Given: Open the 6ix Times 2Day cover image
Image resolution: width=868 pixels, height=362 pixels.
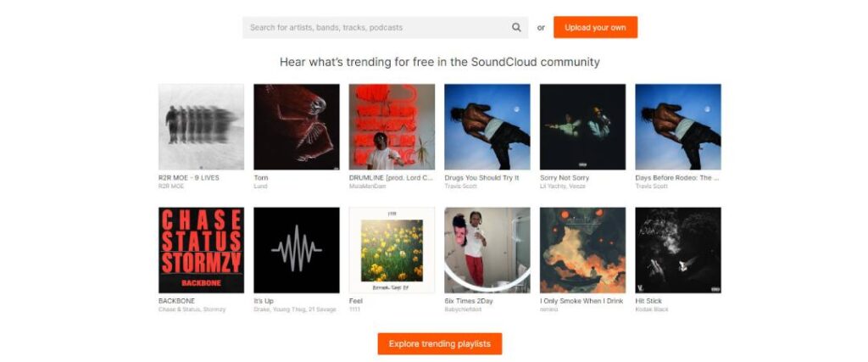Looking at the screenshot, I should click(x=487, y=250).
